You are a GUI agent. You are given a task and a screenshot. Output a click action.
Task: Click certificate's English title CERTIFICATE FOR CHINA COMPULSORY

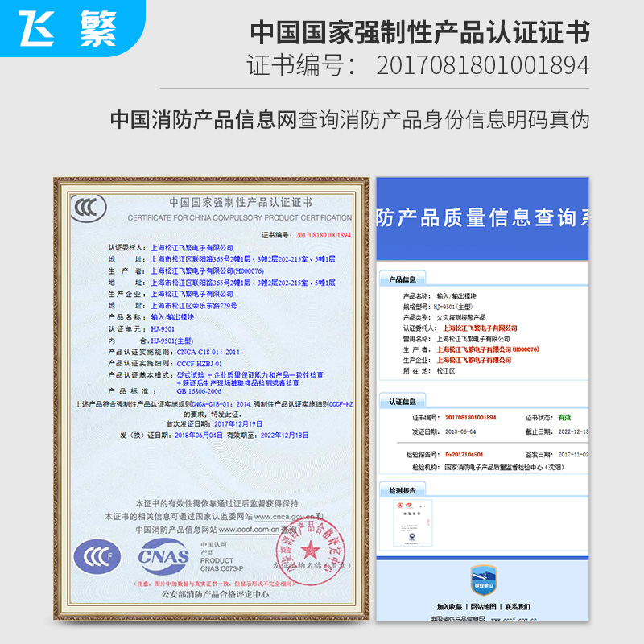click(239, 217)
